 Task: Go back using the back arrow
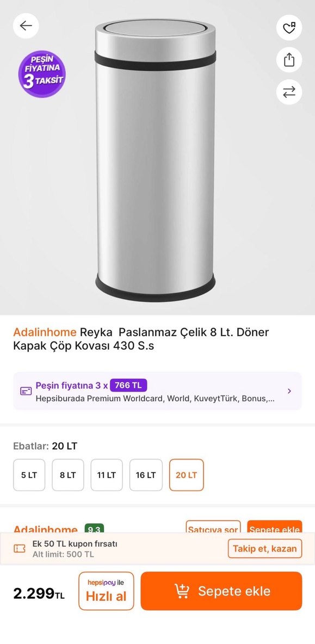tap(26, 26)
